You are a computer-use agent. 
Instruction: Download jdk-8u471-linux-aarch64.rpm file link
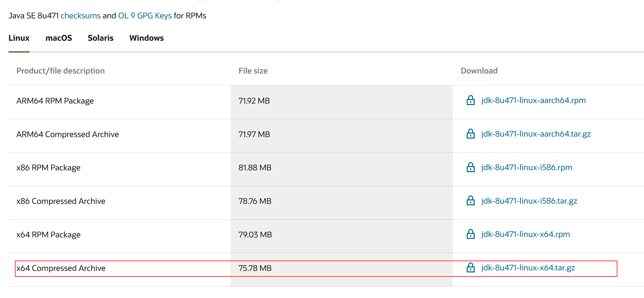[x=533, y=100]
